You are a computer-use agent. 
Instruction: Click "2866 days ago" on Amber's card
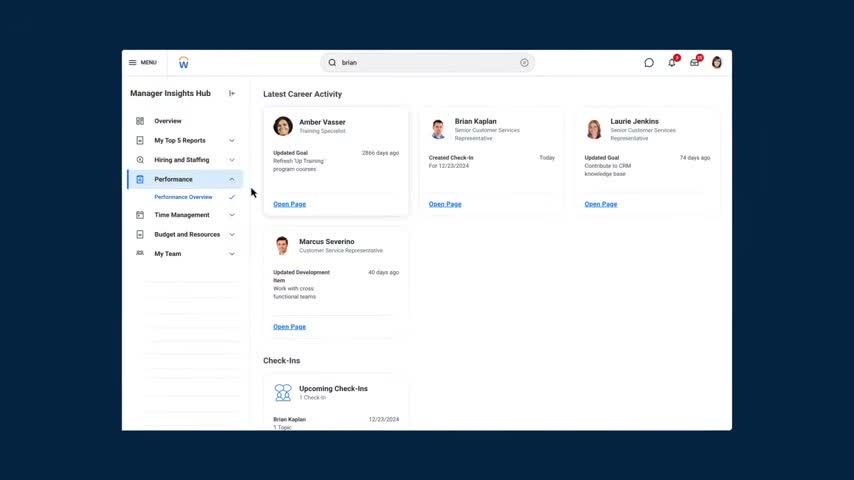(380, 153)
